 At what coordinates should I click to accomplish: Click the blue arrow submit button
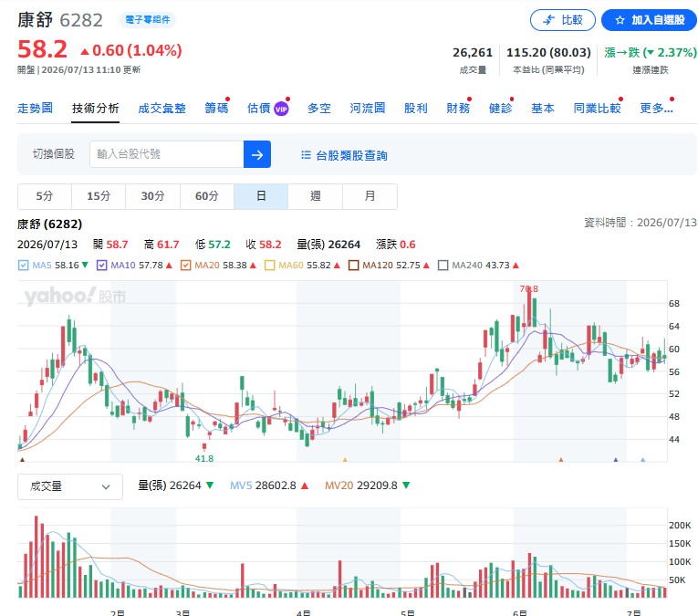pos(257,154)
